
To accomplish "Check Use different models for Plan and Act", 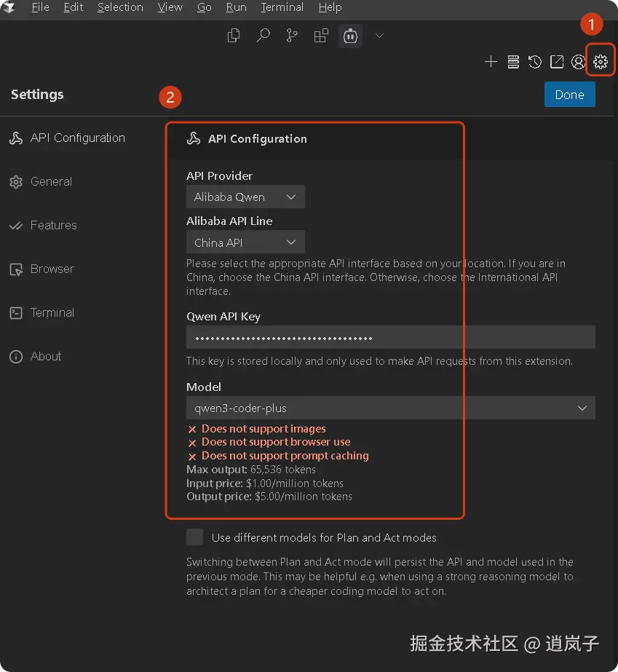I will click(194, 537).
